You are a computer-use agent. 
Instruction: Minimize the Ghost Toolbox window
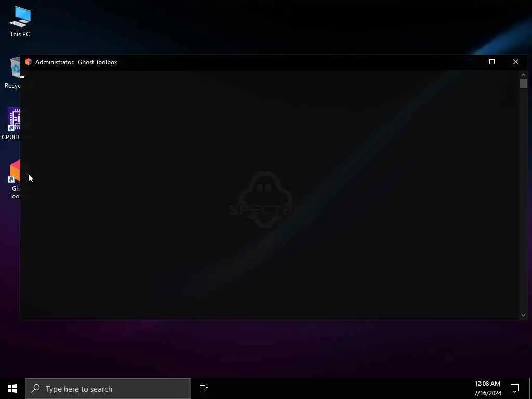click(x=469, y=62)
